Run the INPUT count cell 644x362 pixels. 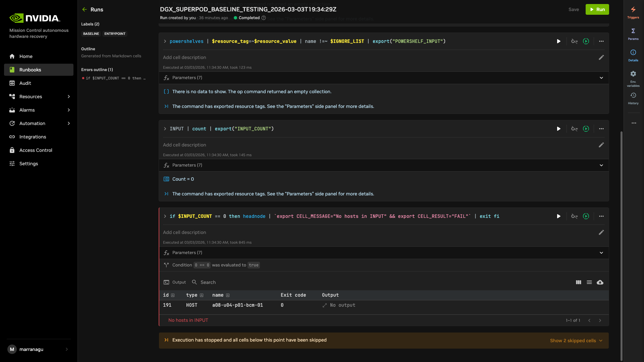coord(558,129)
